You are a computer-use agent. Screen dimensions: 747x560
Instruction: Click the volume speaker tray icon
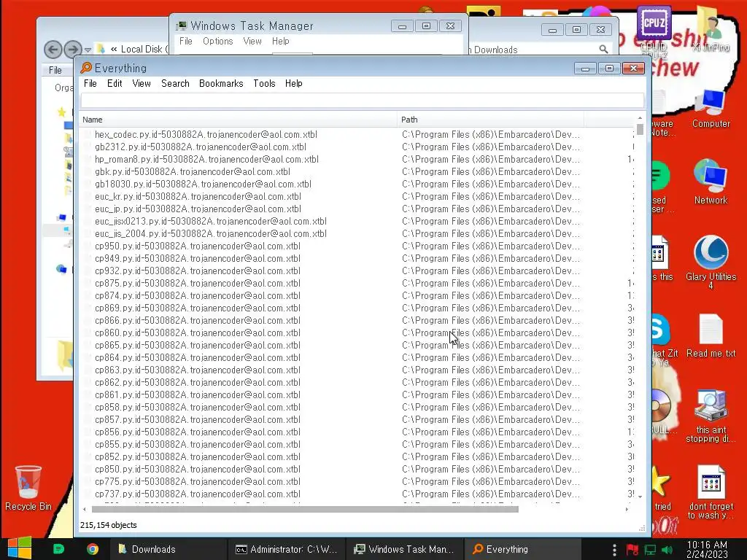(x=667, y=550)
